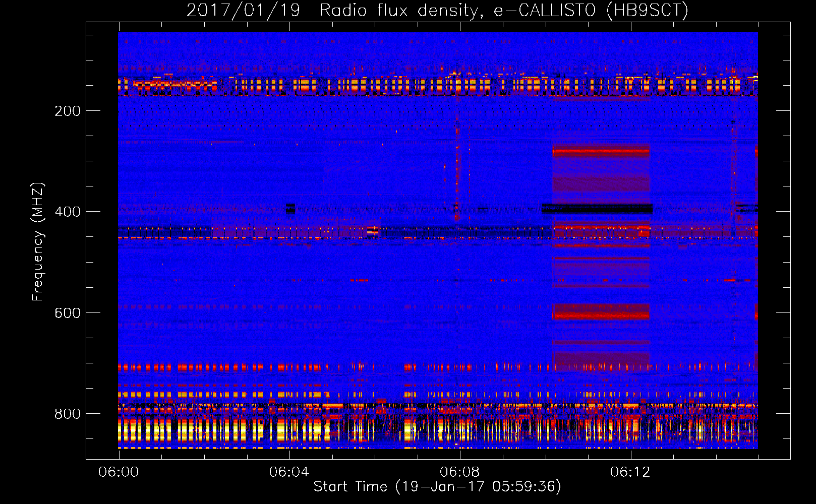The height and width of the screenshot is (504, 816).
Task: Select the 200 frequency tick label
Action: 68,111
